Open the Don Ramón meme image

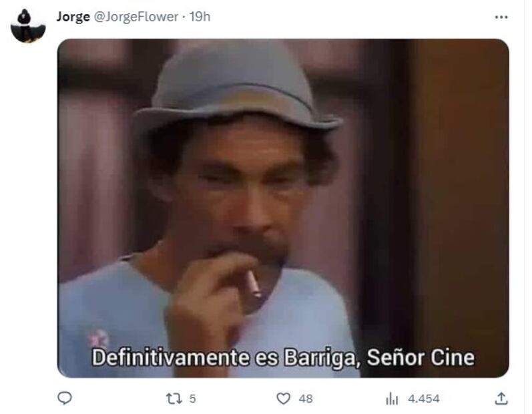click(x=283, y=208)
